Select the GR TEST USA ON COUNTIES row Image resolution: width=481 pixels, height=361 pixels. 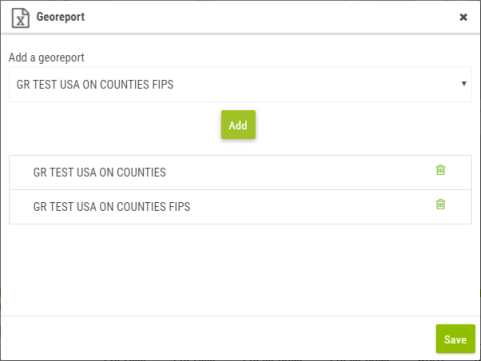point(240,172)
